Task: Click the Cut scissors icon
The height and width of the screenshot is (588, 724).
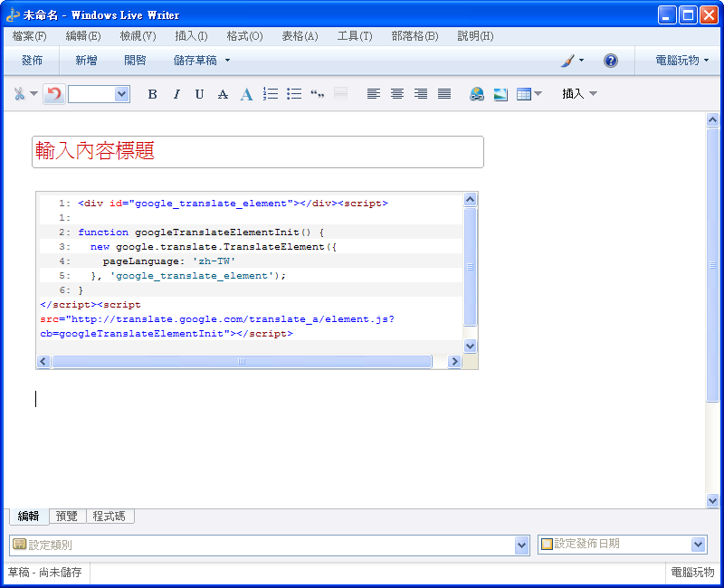Action: tap(19, 94)
